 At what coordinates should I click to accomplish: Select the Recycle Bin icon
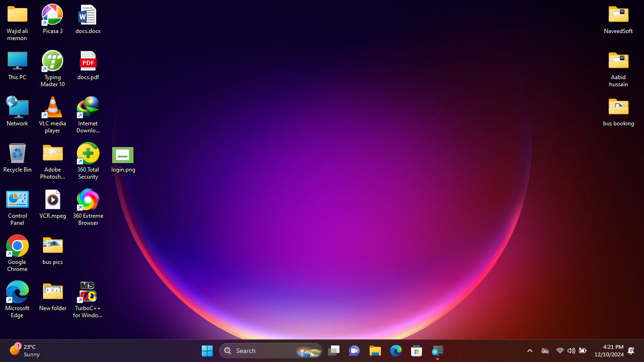17,154
